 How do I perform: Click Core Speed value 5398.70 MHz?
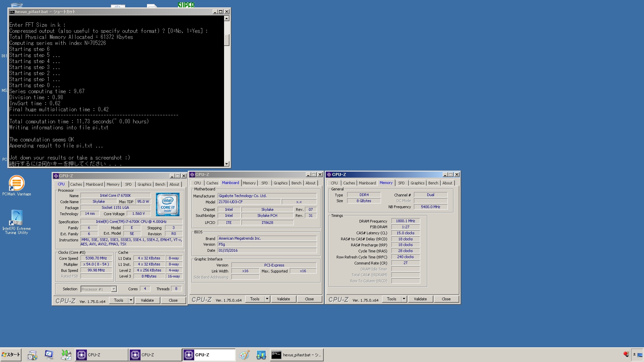(96, 258)
